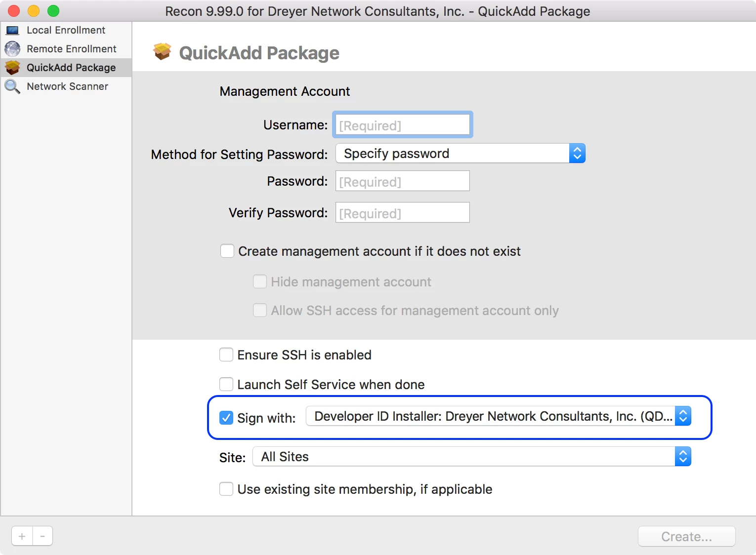
Task: Click the QuickAdd Package box icon in sidebar
Action: (x=12, y=68)
